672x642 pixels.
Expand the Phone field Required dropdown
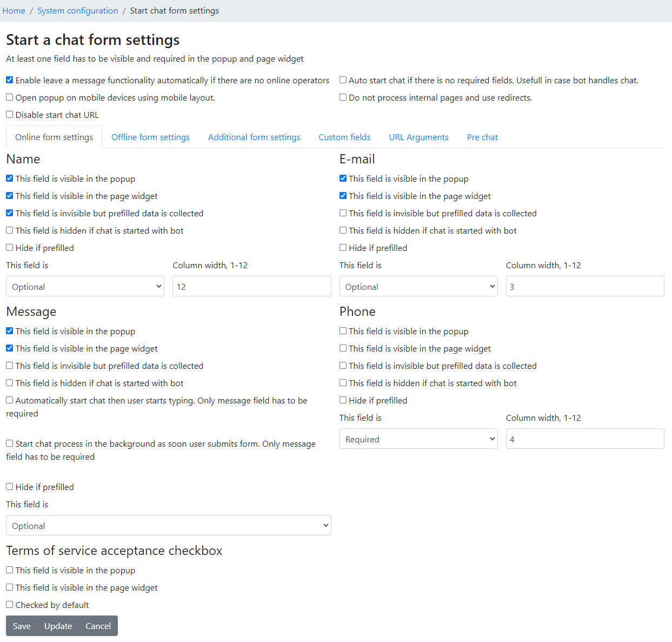418,439
